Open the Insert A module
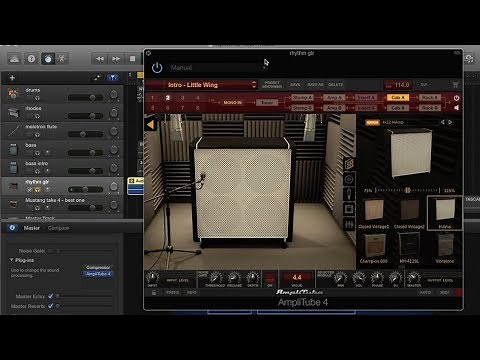The image size is (480, 360). coord(366,97)
